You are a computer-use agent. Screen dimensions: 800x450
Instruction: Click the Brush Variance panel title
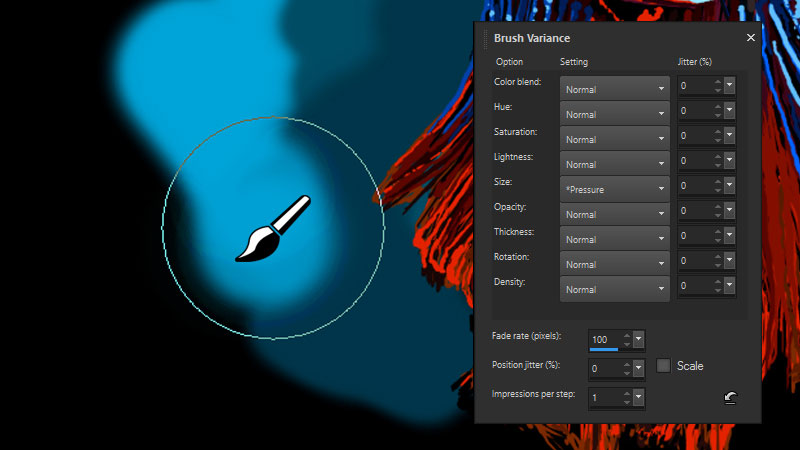coord(532,38)
